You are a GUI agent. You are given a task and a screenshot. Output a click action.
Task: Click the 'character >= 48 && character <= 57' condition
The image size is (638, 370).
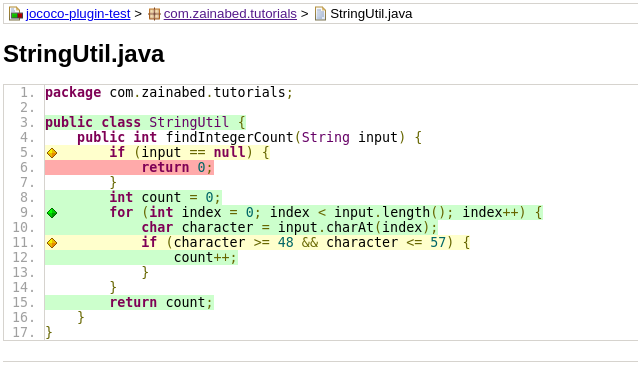coord(309,243)
